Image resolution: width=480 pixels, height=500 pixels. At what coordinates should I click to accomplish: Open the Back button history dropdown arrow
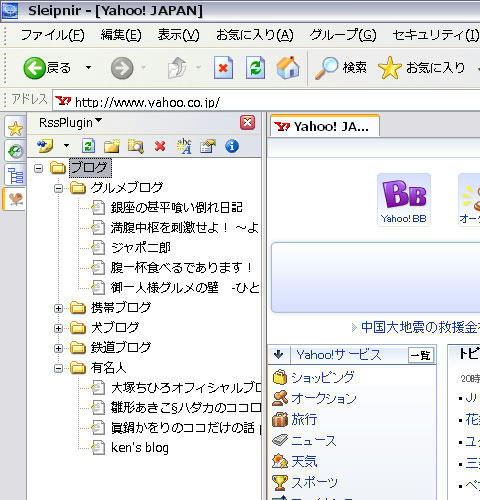tap(88, 68)
